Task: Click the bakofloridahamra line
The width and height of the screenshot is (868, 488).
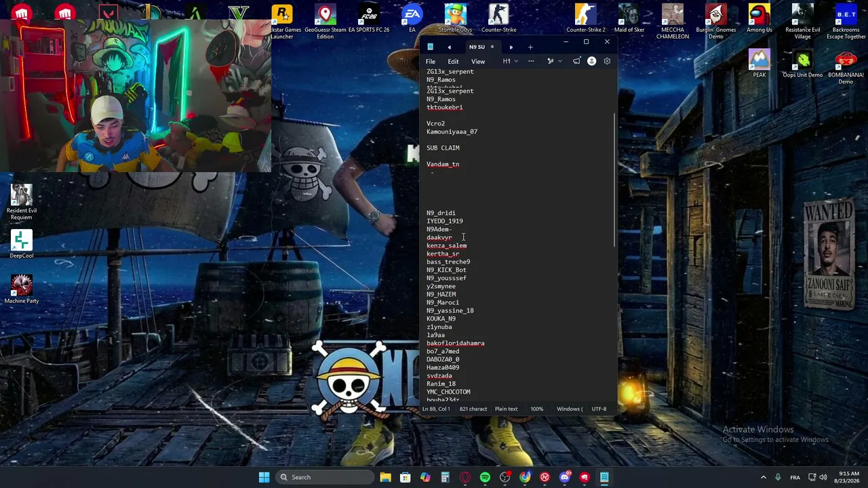Action: point(456,343)
